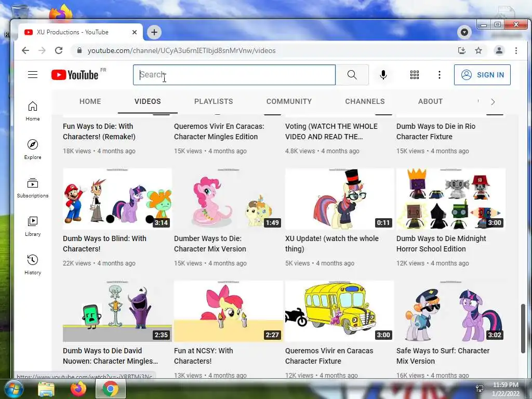Open the Chrome profile avatar

pyautogui.click(x=499, y=50)
